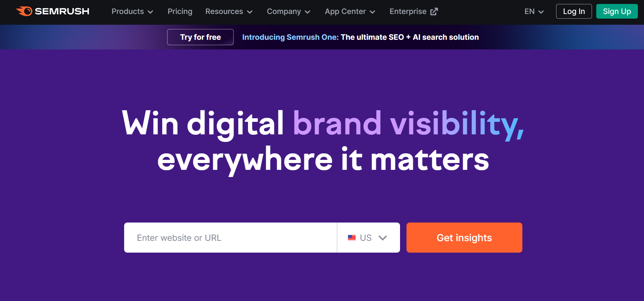Image resolution: width=644 pixels, height=301 pixels.
Task: Click the arrow next to US country selector
Action: [382, 237]
